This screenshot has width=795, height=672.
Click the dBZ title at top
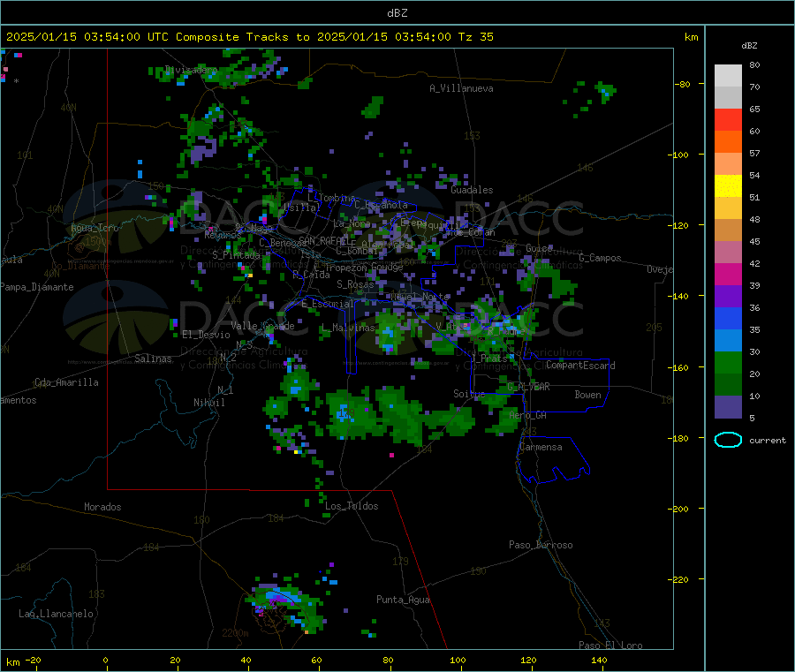(397, 13)
